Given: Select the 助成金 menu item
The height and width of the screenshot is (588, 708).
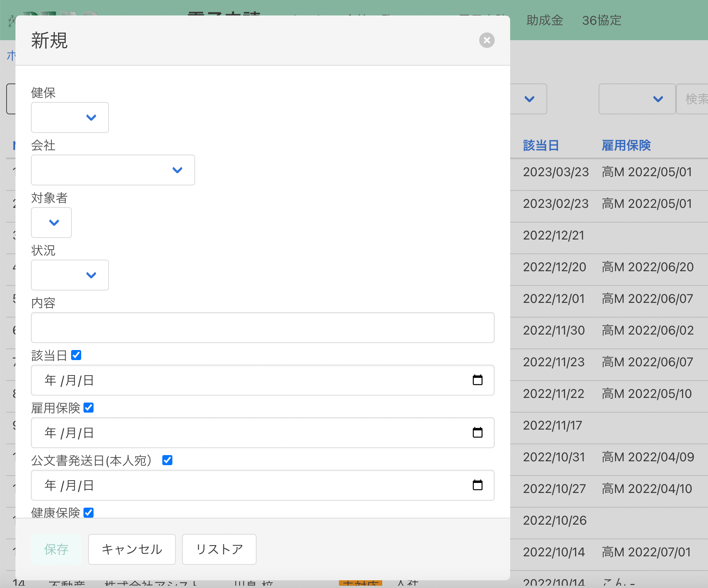Looking at the screenshot, I should [544, 20].
